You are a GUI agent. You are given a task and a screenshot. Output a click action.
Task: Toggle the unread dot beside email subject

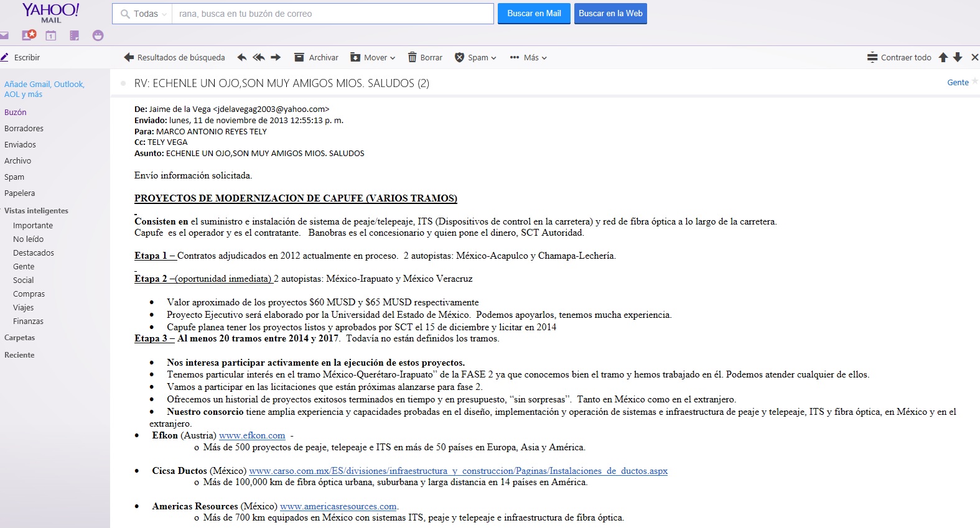tap(123, 83)
